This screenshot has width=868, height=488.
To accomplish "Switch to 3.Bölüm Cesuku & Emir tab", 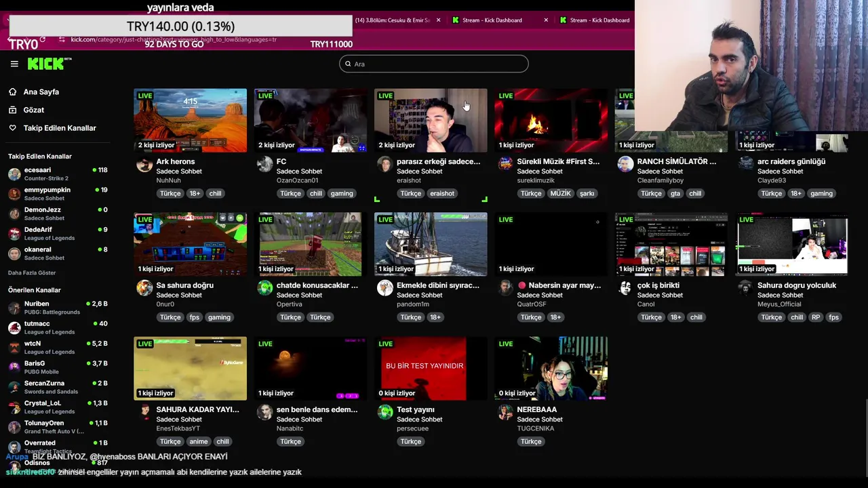I will point(392,20).
